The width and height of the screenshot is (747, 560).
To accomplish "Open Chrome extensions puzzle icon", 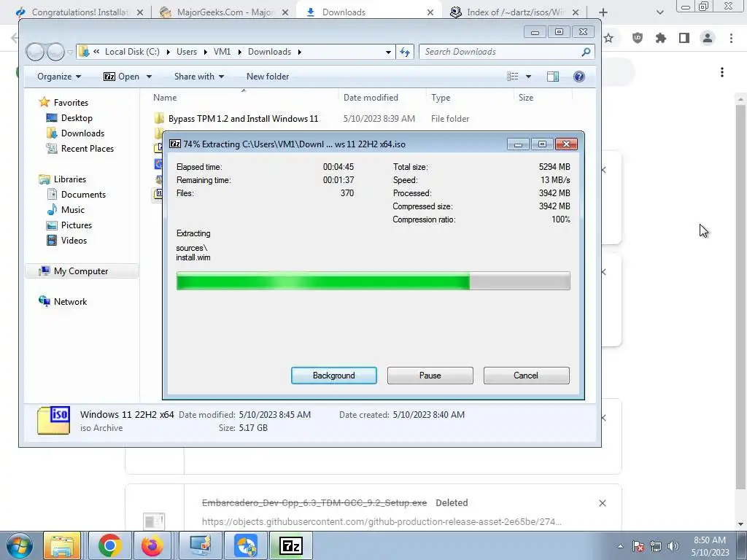I will point(661,38).
